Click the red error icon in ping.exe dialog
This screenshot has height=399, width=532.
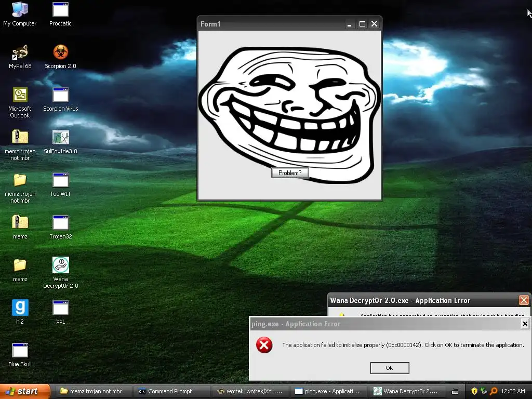[264, 345]
